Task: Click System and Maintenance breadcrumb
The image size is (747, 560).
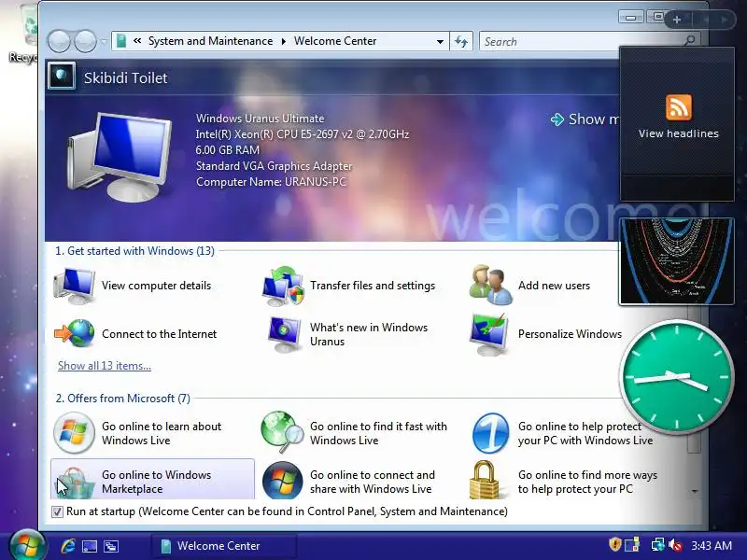Action: 210,41
